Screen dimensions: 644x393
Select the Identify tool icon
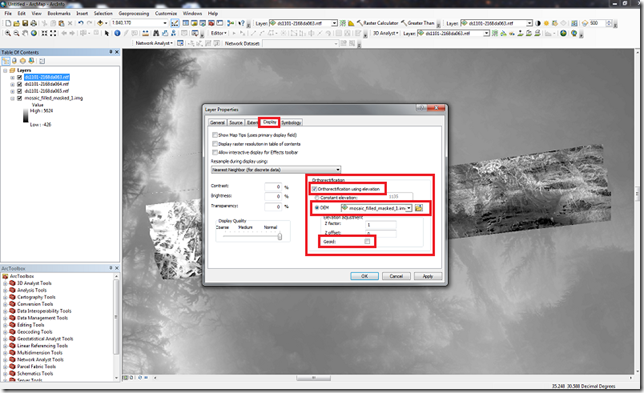[x=117, y=33]
